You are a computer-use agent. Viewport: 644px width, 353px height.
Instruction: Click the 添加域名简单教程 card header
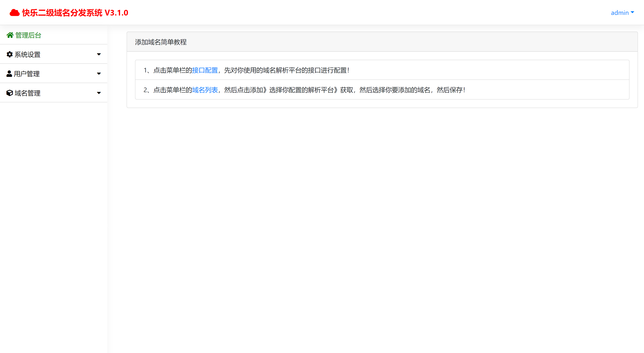point(161,42)
